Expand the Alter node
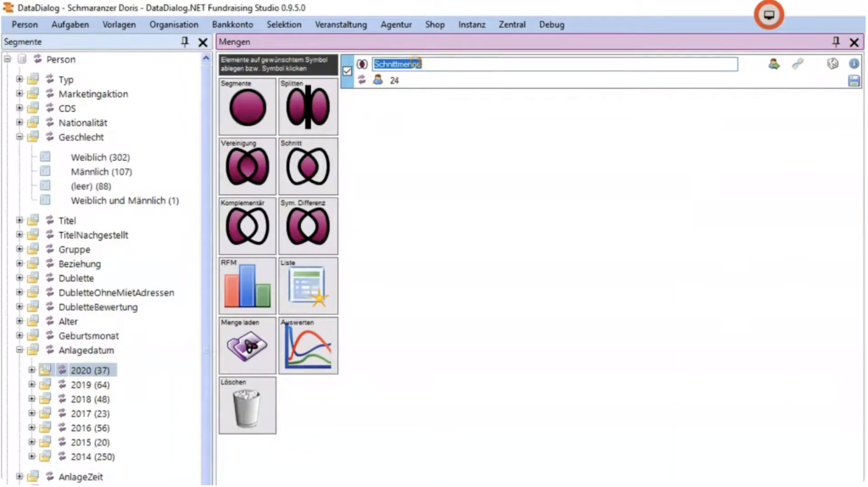The width and height of the screenshot is (868, 487). pos(19,321)
